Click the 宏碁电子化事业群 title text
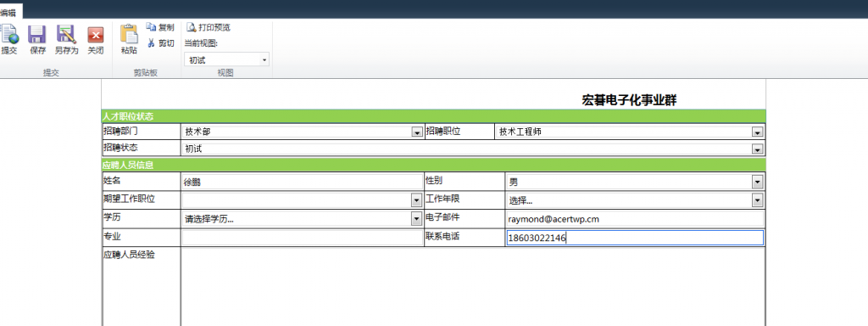The height and width of the screenshot is (326, 868). (x=630, y=100)
